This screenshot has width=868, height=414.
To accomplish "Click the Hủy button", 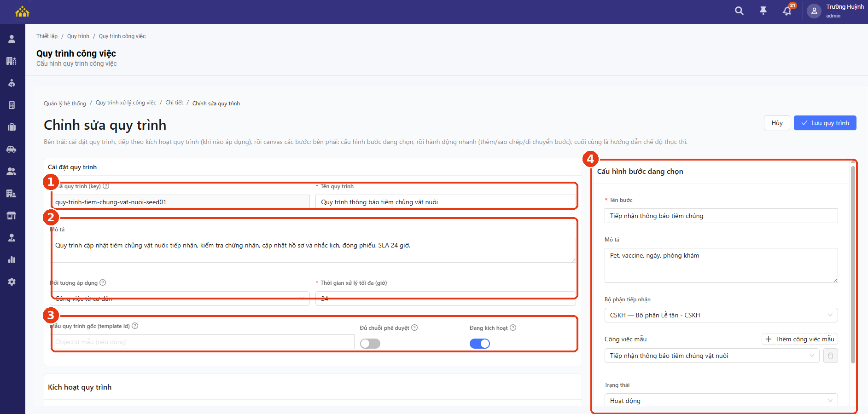I will pyautogui.click(x=777, y=123).
